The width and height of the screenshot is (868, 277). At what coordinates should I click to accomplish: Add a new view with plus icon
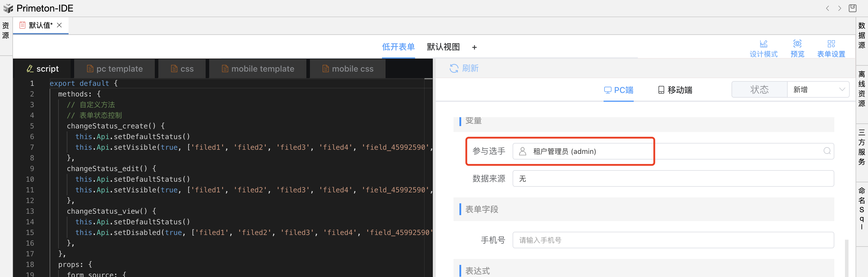click(474, 48)
